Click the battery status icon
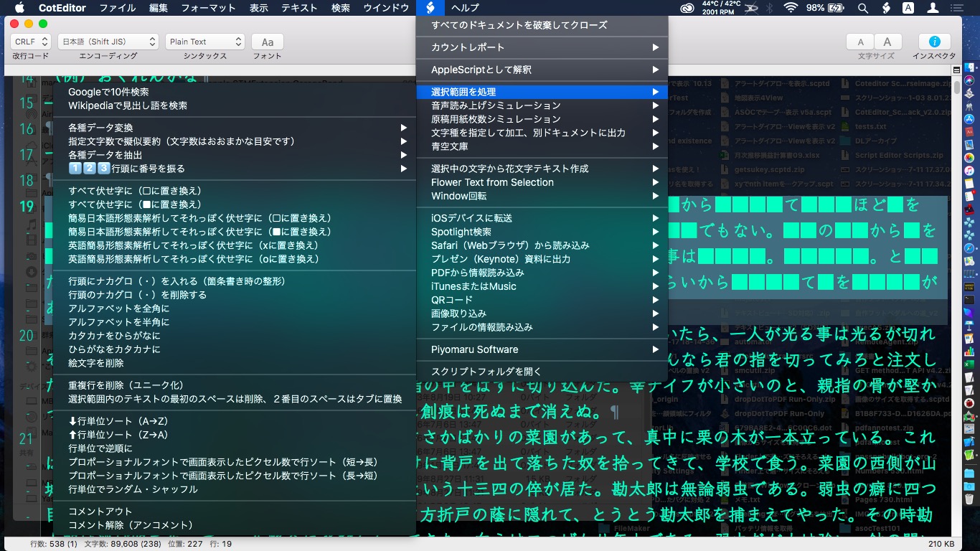 coord(837,8)
